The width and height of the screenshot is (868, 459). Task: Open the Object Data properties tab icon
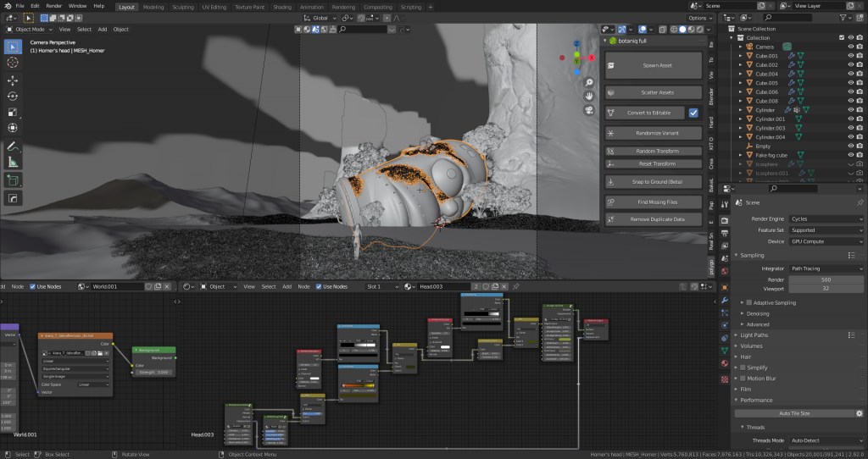pyautogui.click(x=724, y=351)
